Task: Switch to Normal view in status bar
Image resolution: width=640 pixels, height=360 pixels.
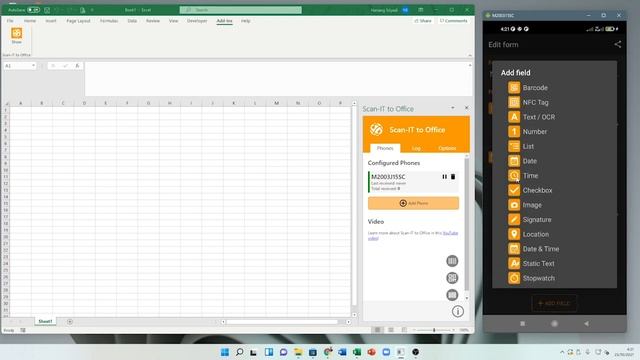Action: coord(378,330)
